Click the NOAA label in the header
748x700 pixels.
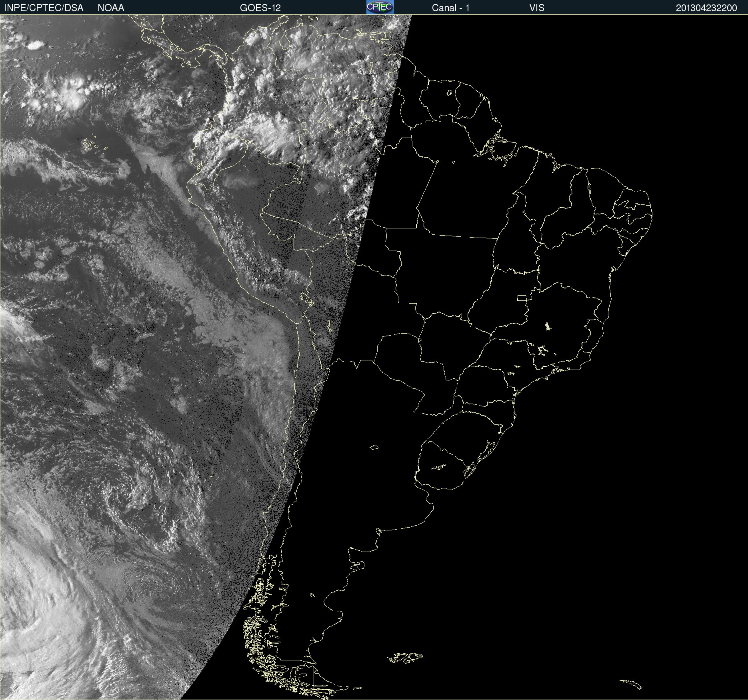tap(111, 8)
